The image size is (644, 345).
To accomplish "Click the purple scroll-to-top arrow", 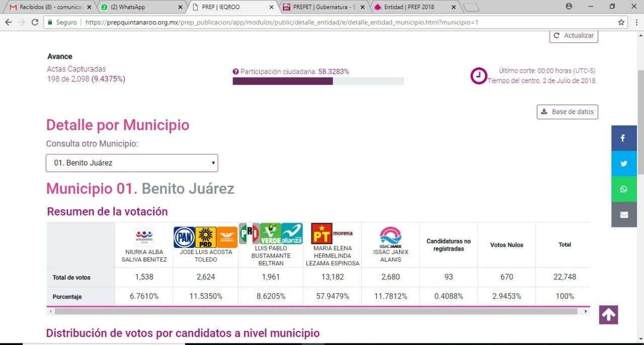I will coord(608,315).
